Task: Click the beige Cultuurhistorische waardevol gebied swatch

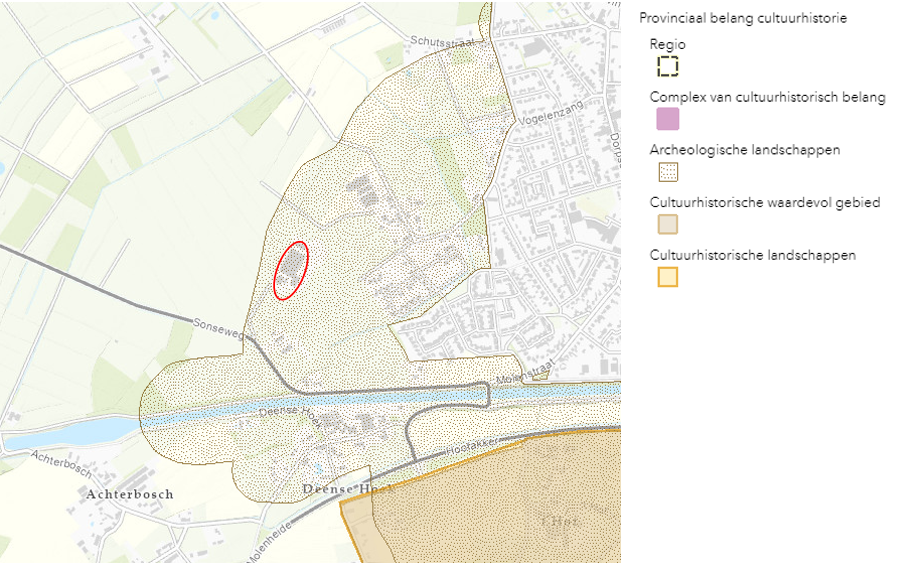Action: click(x=668, y=224)
